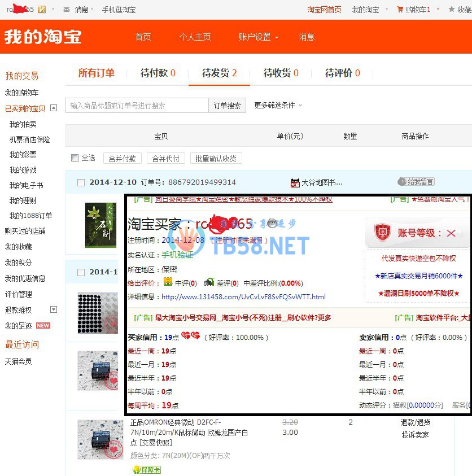Image resolution: width=472 pixels, height=476 pixels.
Task: Expand 更多筛选条件 filter options
Action: (x=278, y=106)
